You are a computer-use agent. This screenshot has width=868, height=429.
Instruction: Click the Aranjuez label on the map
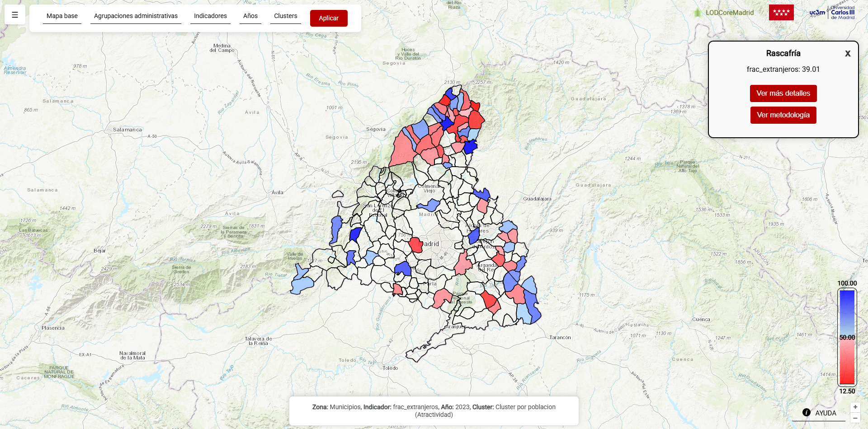455,326
